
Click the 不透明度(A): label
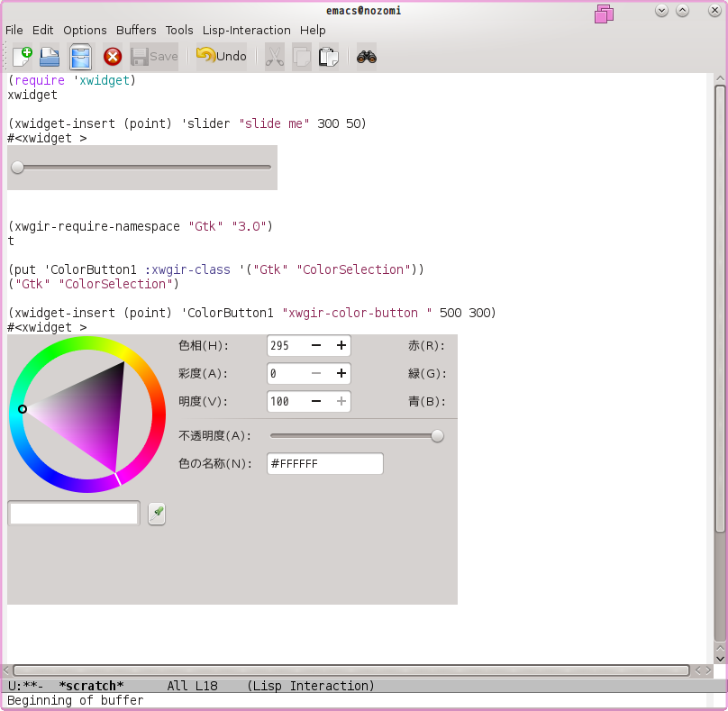(x=214, y=435)
